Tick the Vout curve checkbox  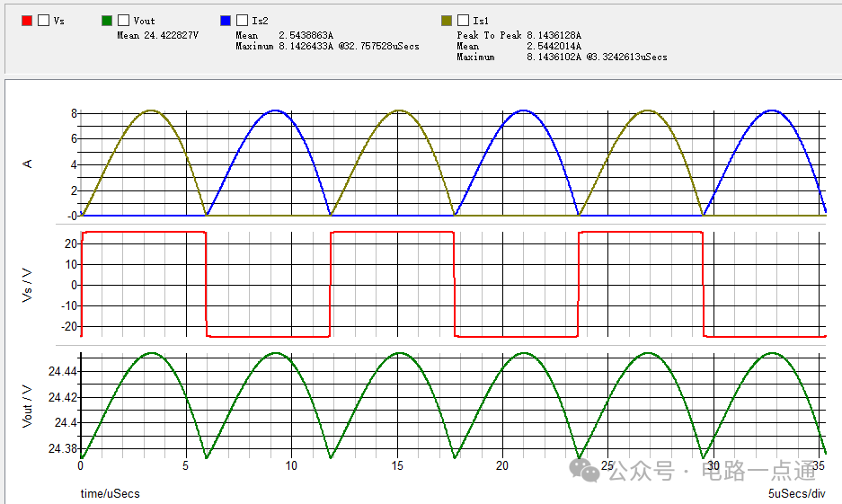[x=123, y=21]
